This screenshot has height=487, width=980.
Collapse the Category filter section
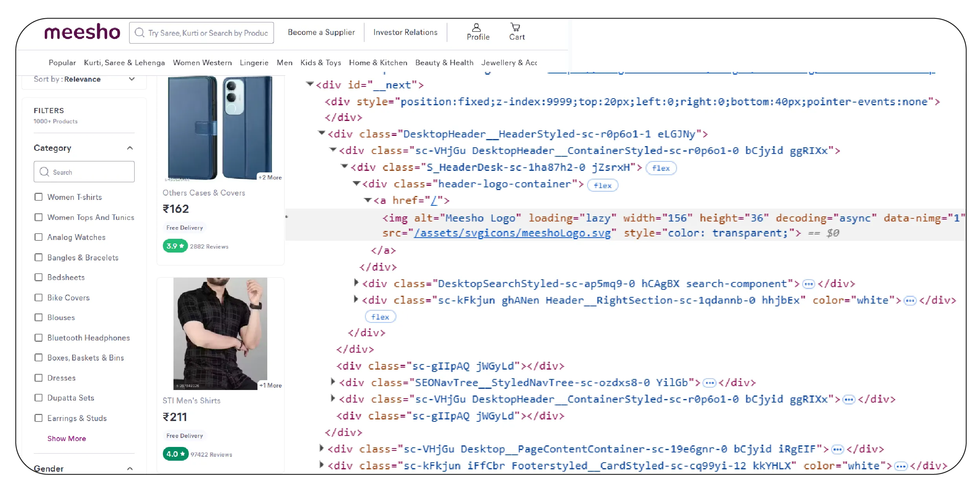click(130, 148)
